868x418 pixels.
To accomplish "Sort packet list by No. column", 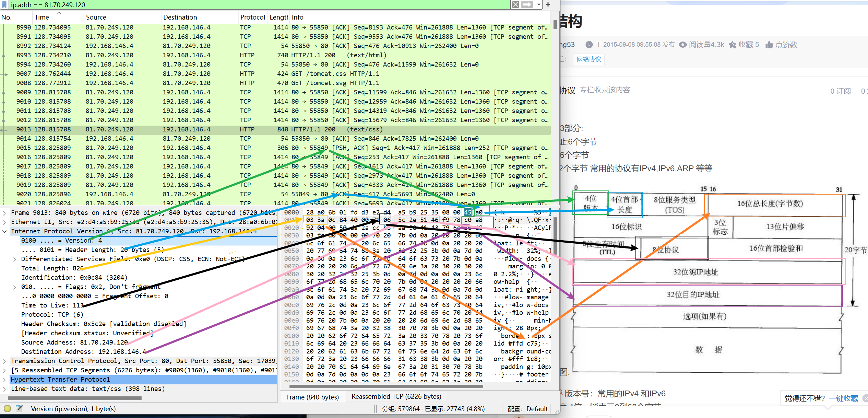I will coord(16,17).
